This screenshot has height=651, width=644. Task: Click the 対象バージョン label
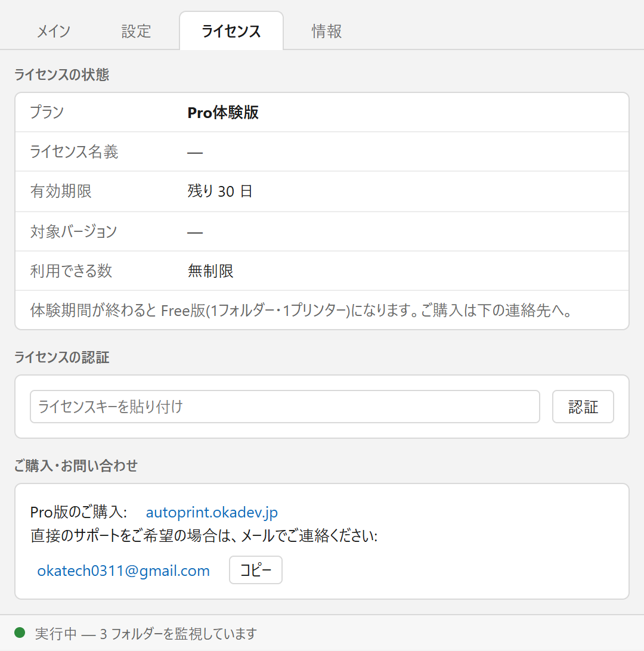[74, 231]
